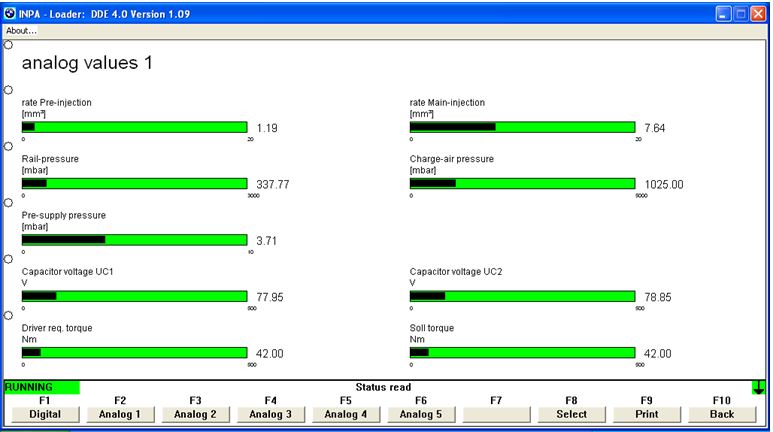This screenshot has width=773, height=432.
Task: Click the Select button under F8
Action: coord(571,414)
